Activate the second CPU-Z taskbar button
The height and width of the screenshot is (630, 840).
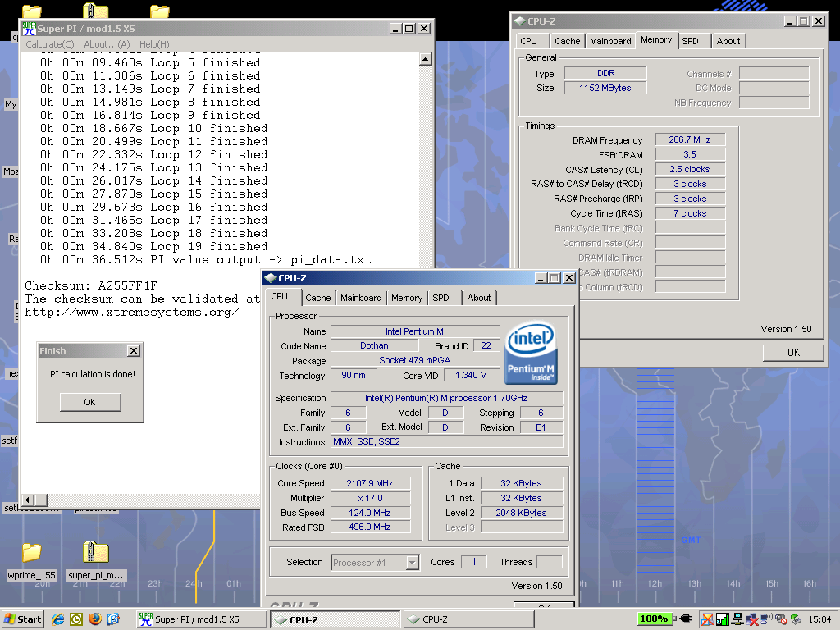pyautogui.click(x=468, y=619)
